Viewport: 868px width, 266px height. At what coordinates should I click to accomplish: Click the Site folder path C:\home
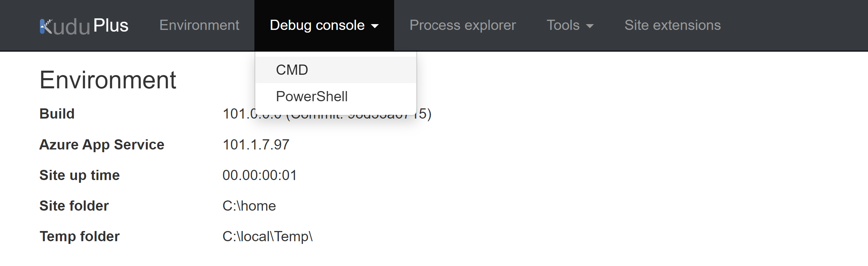tap(249, 206)
